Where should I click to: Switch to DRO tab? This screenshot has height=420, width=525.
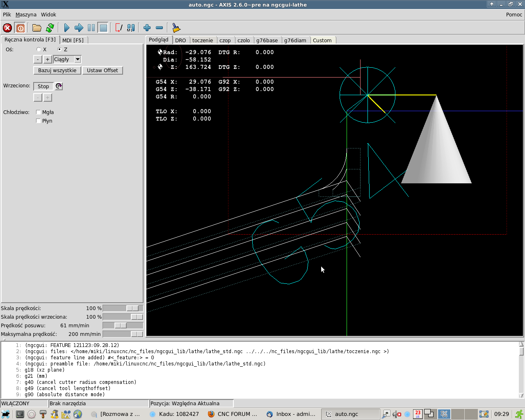[x=180, y=40]
